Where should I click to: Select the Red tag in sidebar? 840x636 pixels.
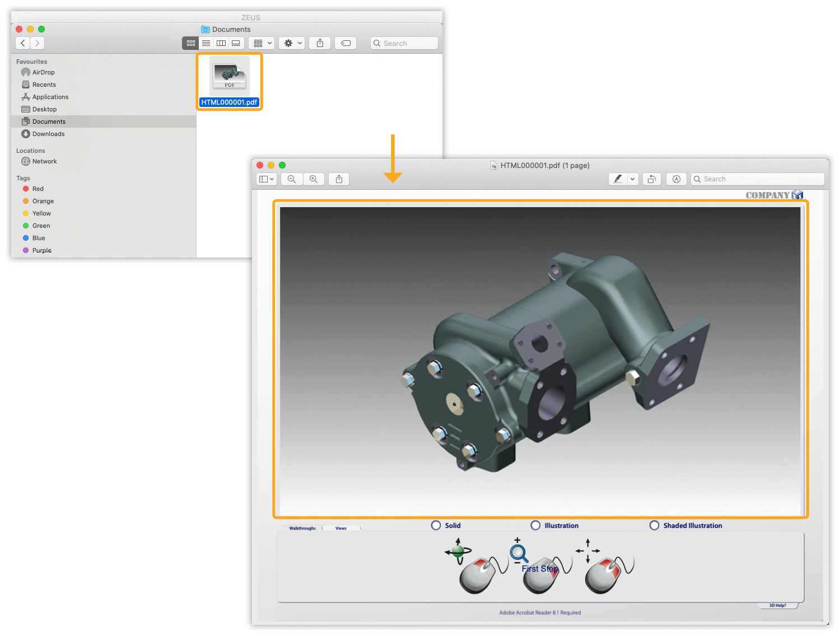(x=38, y=189)
